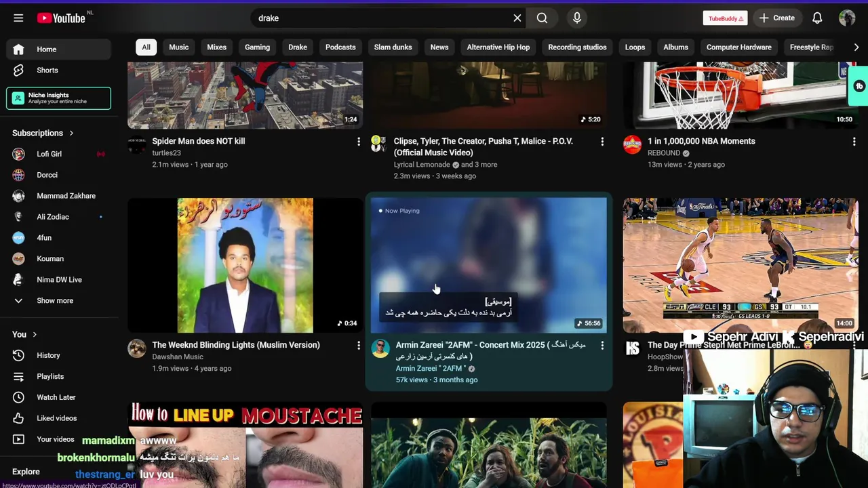Show more filter chips with right arrow

click(x=856, y=47)
